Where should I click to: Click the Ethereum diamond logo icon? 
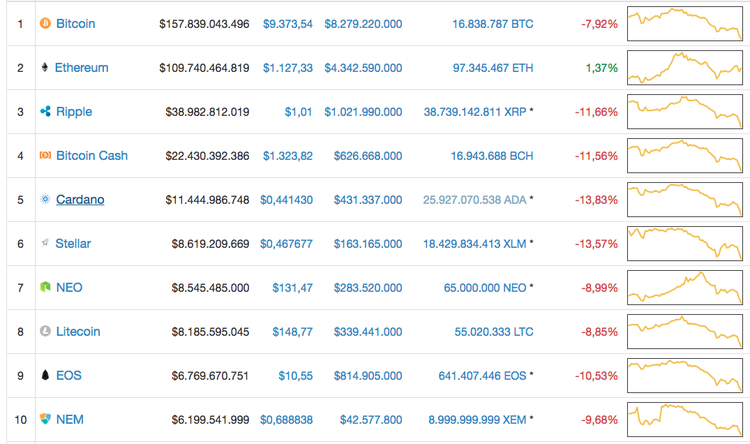point(45,68)
